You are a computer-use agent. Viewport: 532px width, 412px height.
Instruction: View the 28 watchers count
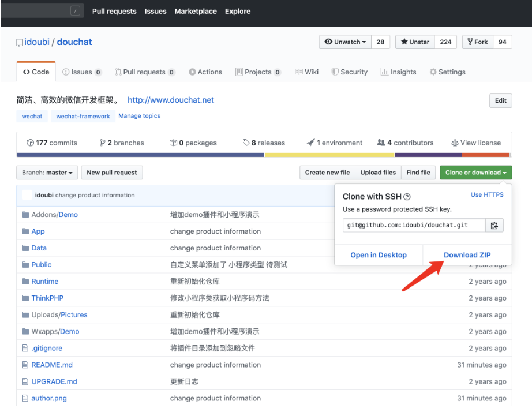point(380,42)
